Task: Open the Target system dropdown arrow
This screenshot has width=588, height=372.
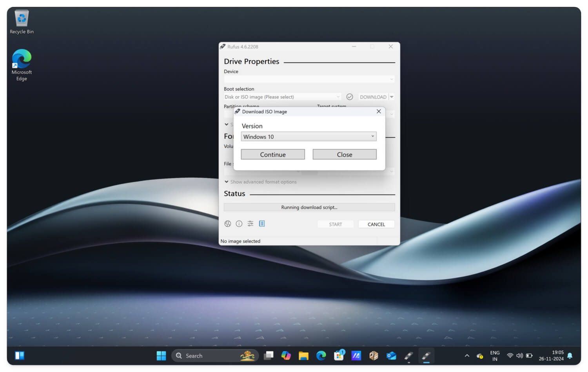Action: 392,114
